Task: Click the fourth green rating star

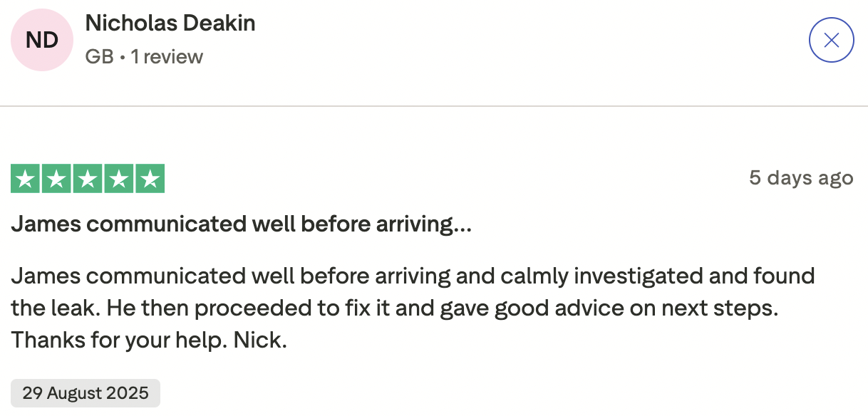Action: [118, 179]
